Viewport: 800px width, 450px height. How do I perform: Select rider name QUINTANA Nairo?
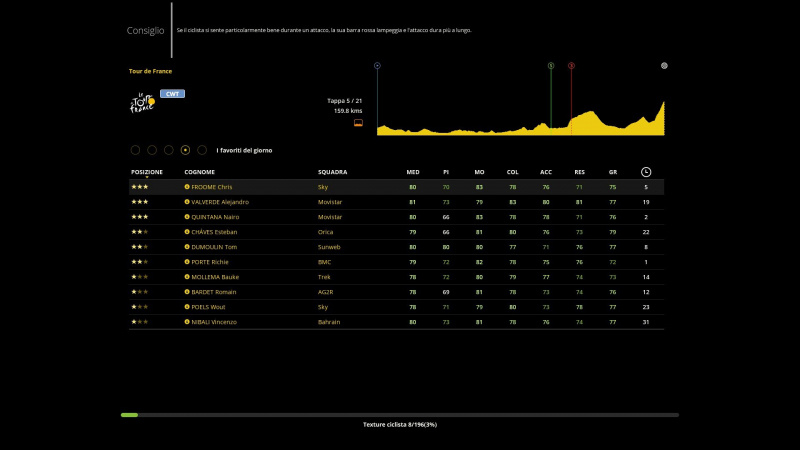pos(215,217)
